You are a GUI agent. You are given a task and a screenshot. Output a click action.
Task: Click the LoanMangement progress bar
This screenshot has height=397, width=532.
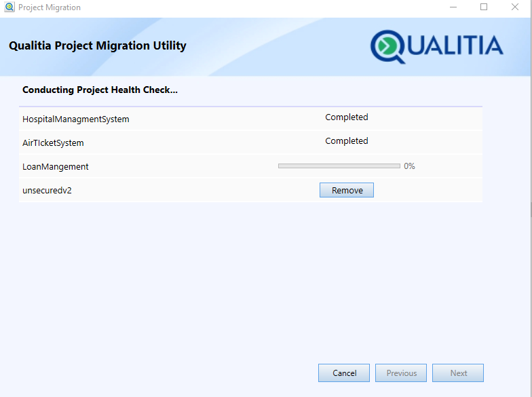tap(339, 166)
